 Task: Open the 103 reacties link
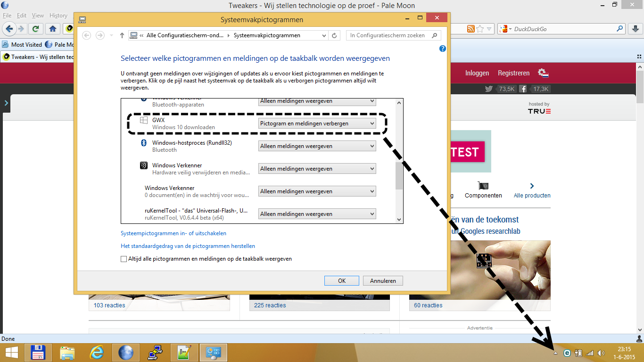click(x=109, y=305)
